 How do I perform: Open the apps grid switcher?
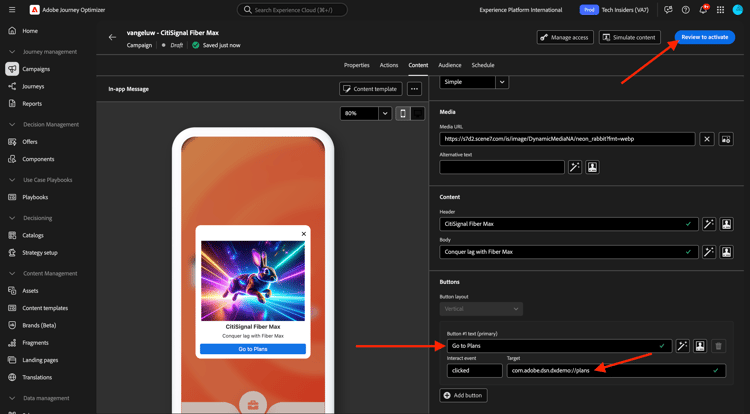tap(720, 10)
